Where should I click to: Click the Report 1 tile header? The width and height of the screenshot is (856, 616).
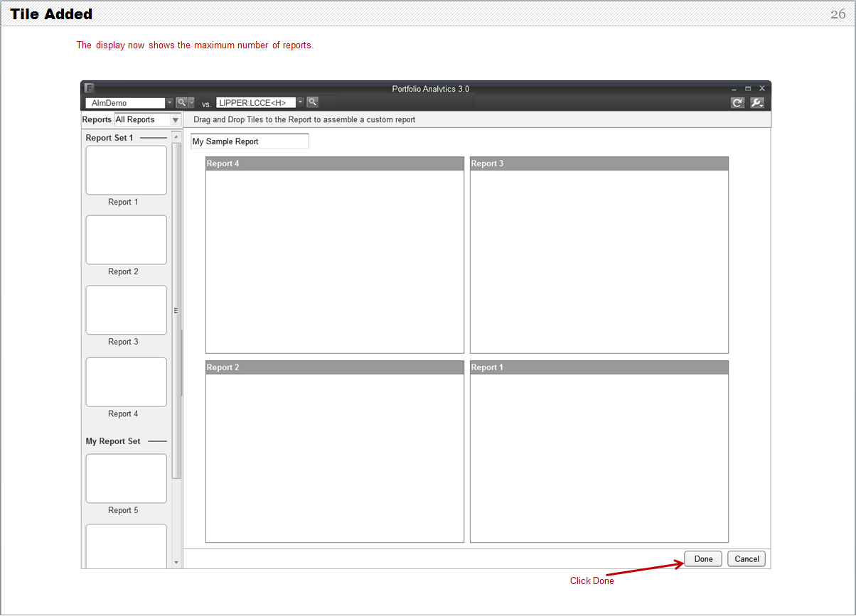point(599,367)
